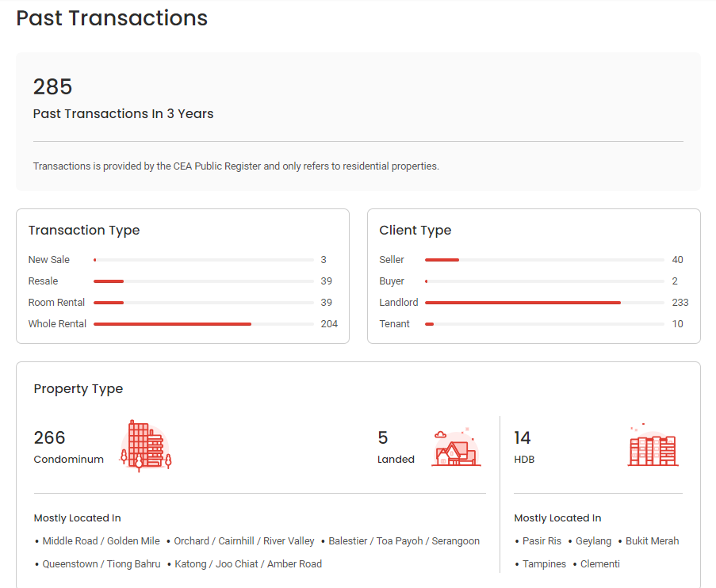This screenshot has width=716, height=588.
Task: Click the Room Rental label
Action: coord(56,303)
